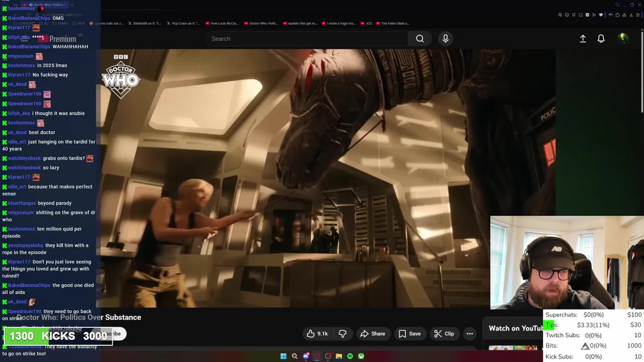The width and height of the screenshot is (644, 362).
Task: Open Windows taskbar search
Action: click(294, 356)
